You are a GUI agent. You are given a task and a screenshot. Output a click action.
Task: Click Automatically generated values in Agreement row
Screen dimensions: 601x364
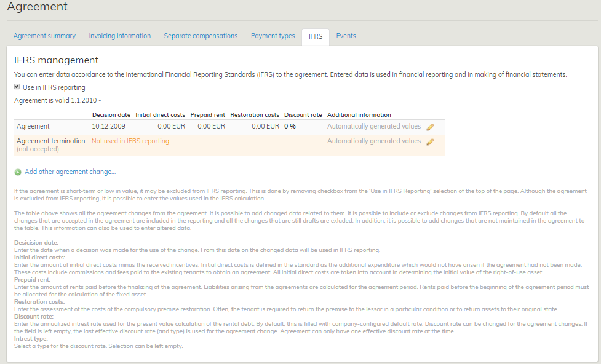374,127
